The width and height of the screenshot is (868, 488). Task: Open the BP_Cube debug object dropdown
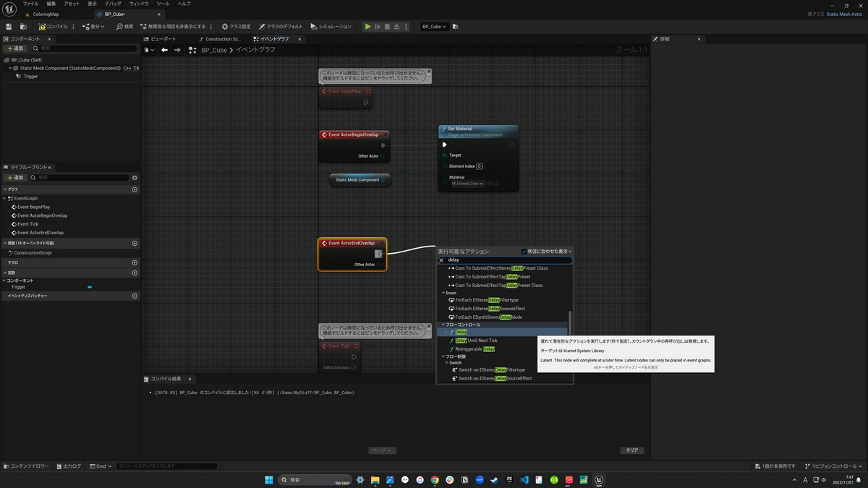pyautogui.click(x=434, y=27)
